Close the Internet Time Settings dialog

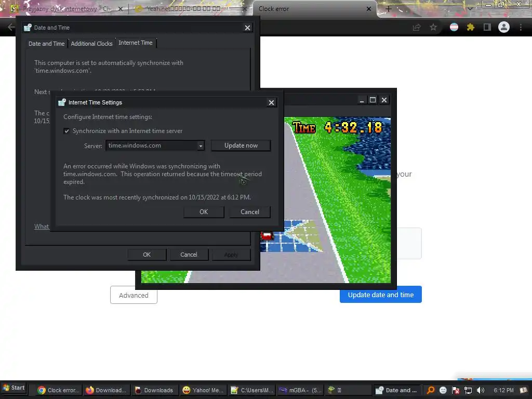pos(271,102)
